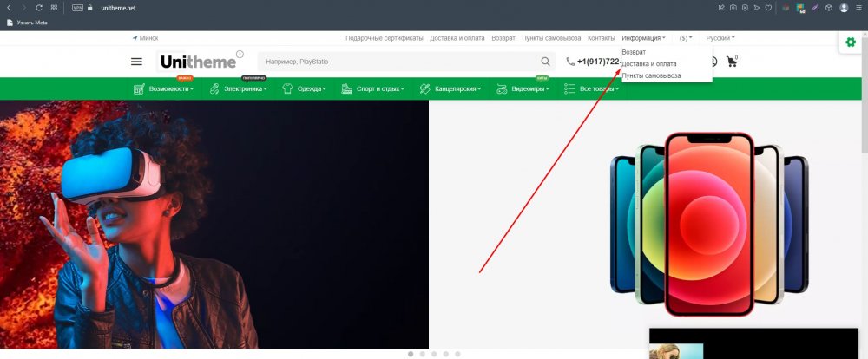Click the share page icon in browser toolbar
Screen dimensions: 868x359
[720, 8]
